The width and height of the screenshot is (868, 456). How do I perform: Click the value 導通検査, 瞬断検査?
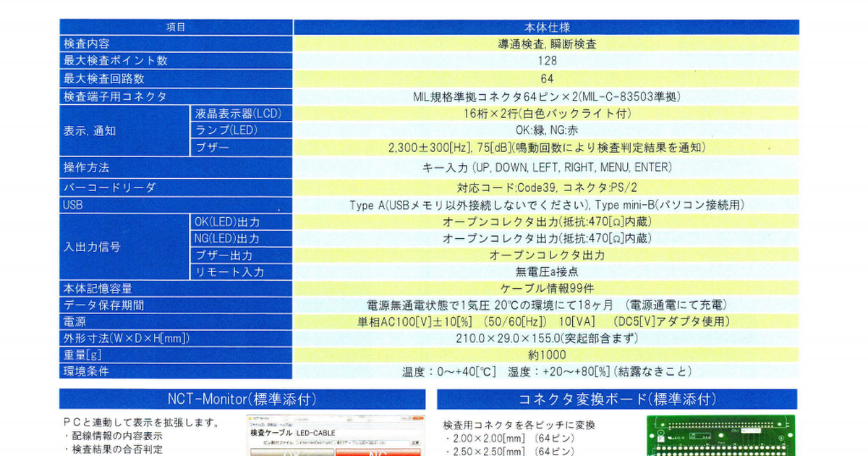pyautogui.click(x=547, y=44)
